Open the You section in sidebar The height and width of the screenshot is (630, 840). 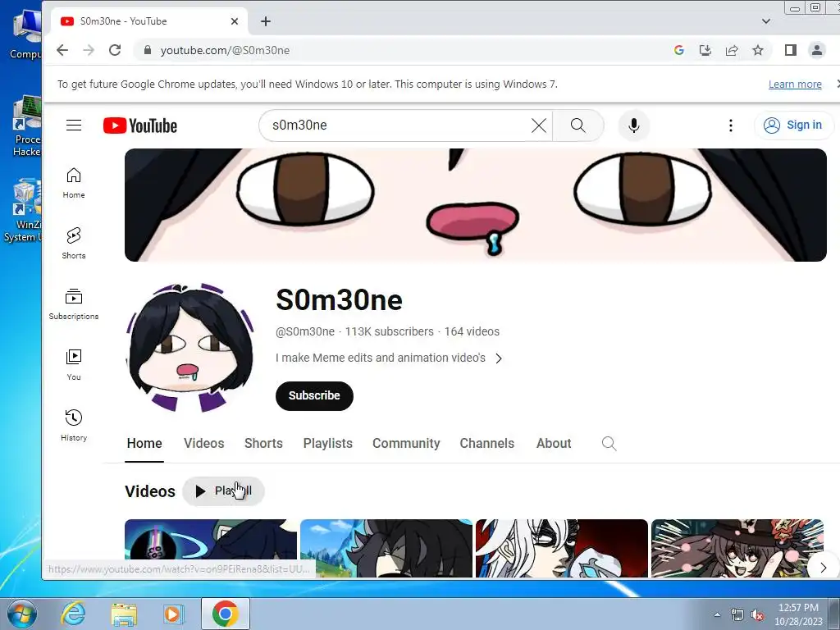74,365
